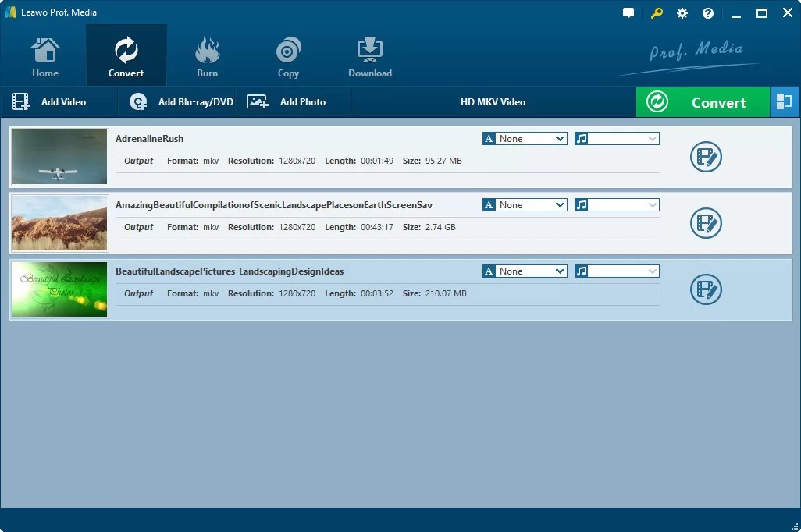
Task: Click the Add Blu-ray/DVD button
Action: [176, 102]
